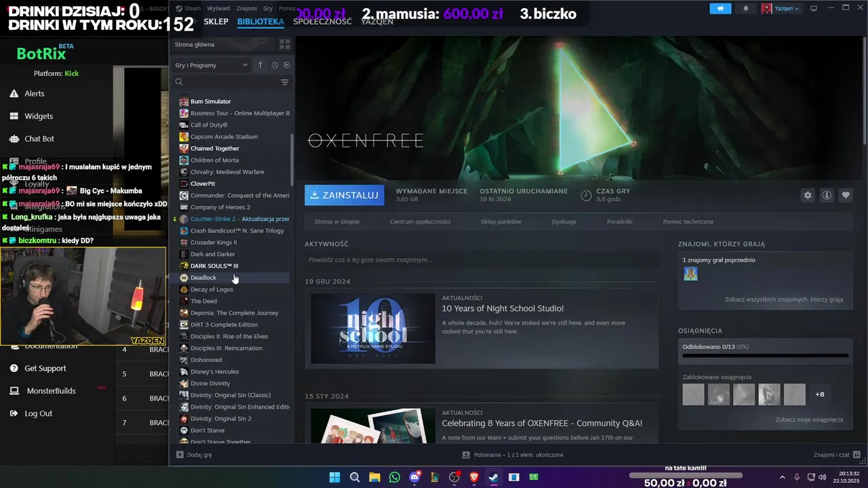The height and width of the screenshot is (488, 868).
Task: Open Brave browser from taskbar
Action: [474, 477]
